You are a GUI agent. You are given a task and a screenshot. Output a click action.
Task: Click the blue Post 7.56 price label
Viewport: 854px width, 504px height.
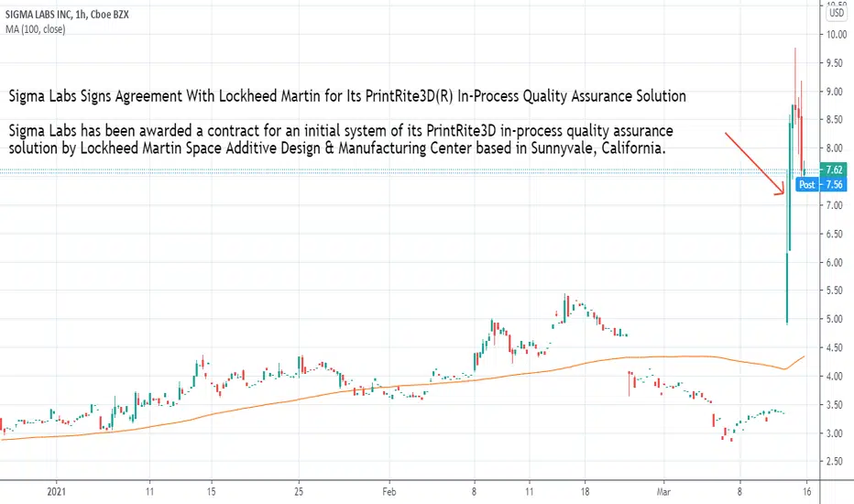coord(821,185)
